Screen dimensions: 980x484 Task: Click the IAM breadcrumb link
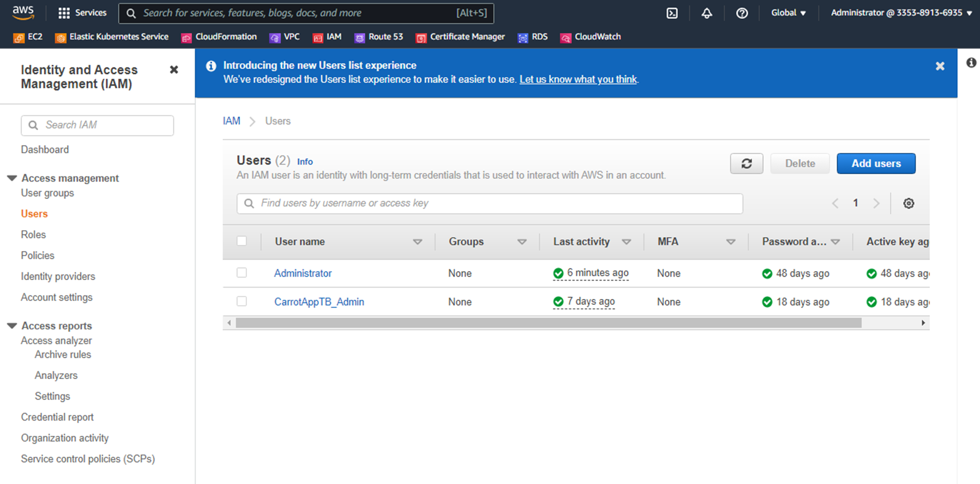231,121
